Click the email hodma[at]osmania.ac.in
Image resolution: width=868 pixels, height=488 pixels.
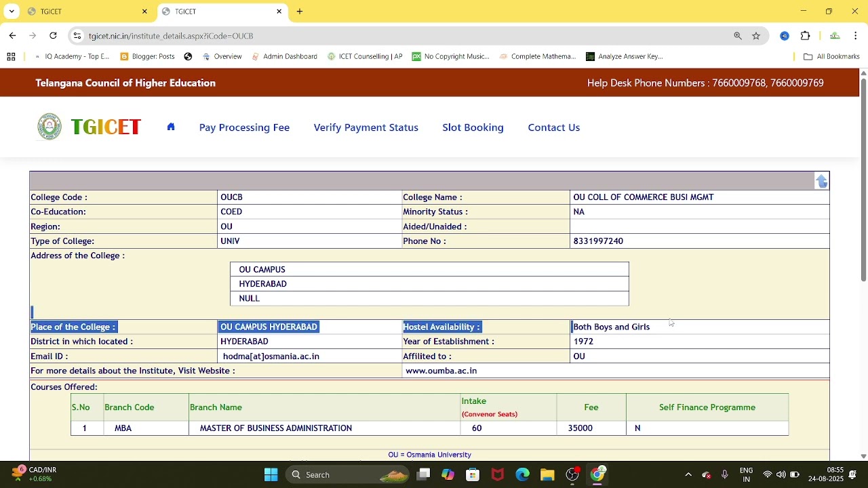coord(271,357)
